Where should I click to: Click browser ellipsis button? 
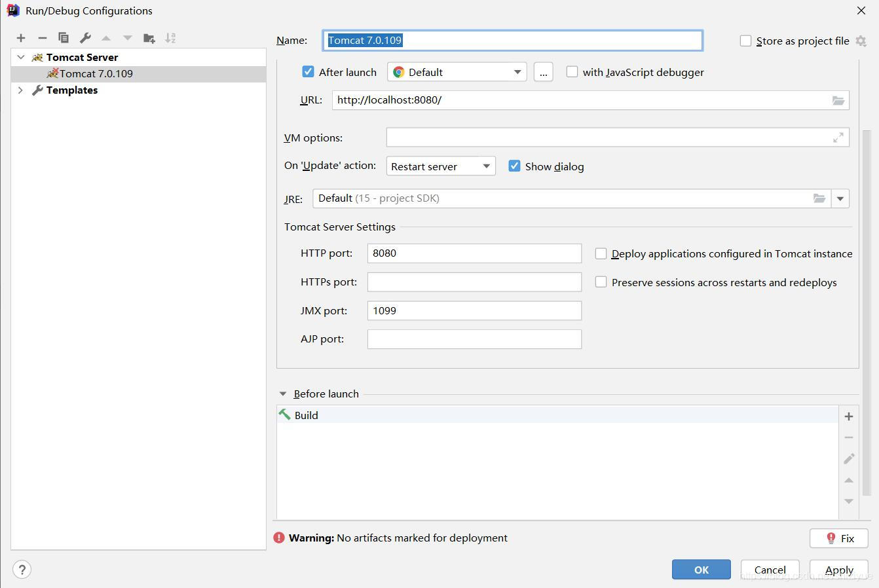pos(543,72)
